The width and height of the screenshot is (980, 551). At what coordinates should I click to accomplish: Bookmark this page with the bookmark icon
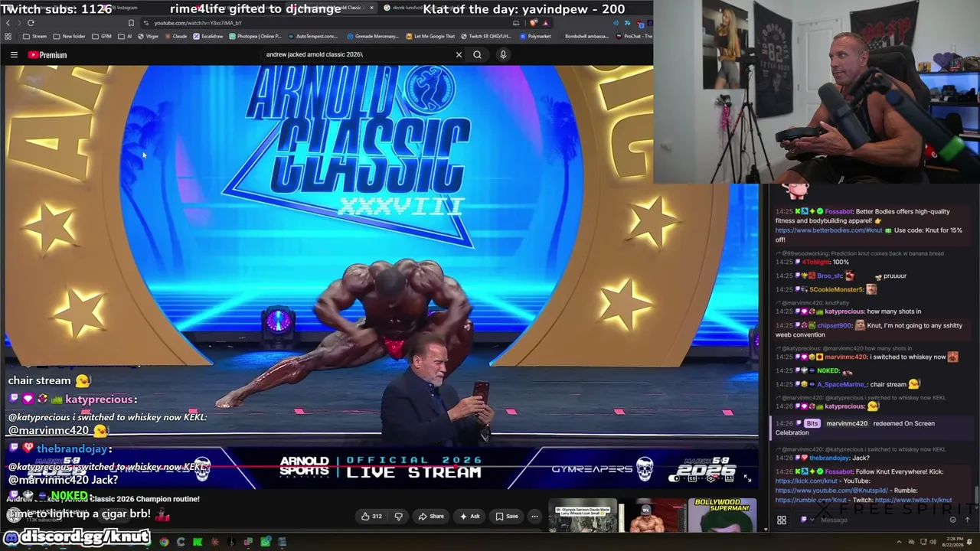tap(131, 23)
